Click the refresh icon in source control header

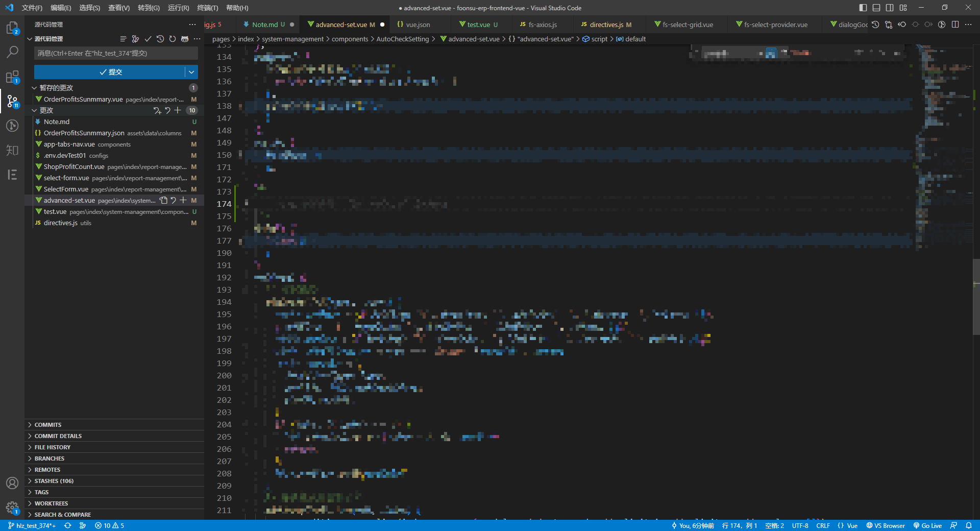(x=173, y=39)
